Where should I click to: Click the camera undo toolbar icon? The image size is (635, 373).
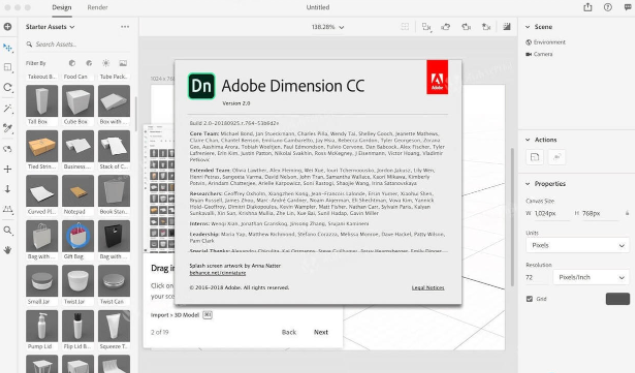(446, 27)
